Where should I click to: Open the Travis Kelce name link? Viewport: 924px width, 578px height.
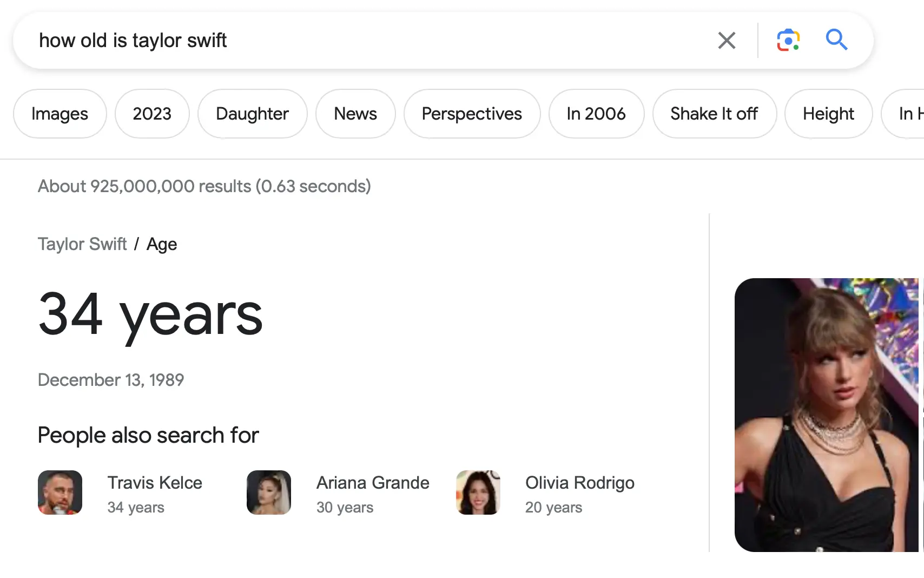(x=155, y=483)
